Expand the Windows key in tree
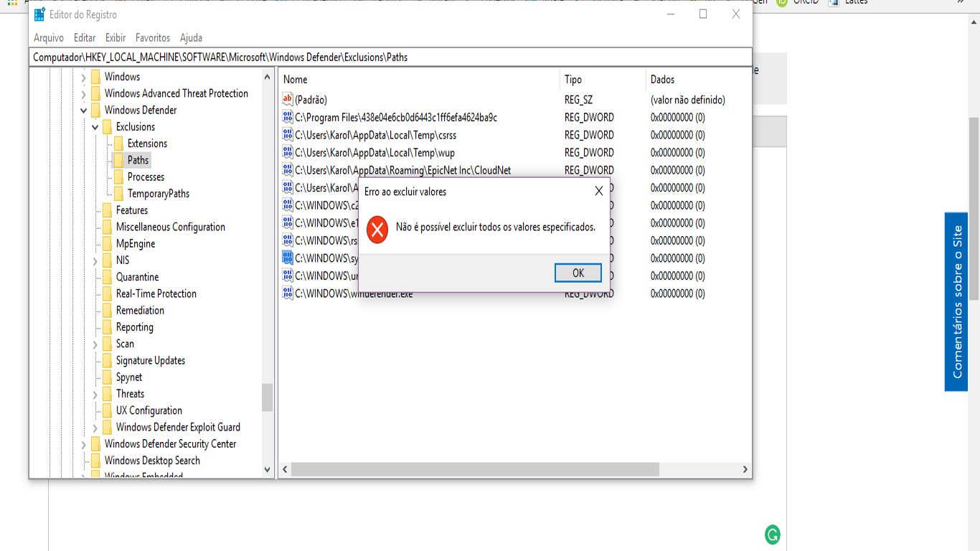The image size is (980, 551). click(84, 77)
